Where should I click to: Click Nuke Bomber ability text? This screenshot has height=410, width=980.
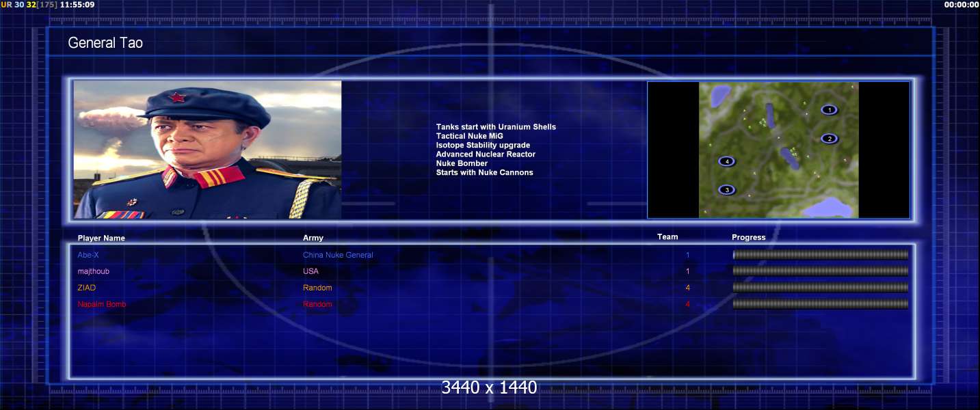462,163
